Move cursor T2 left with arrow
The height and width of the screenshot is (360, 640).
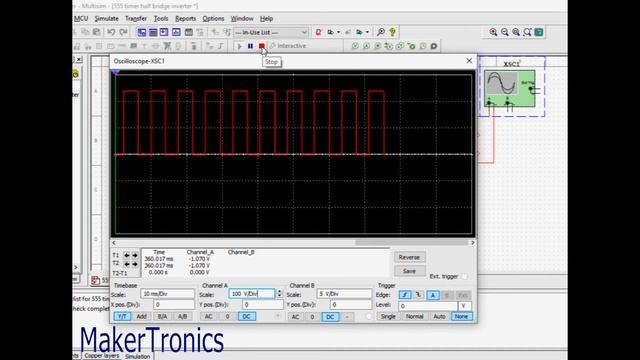[x=127, y=264]
